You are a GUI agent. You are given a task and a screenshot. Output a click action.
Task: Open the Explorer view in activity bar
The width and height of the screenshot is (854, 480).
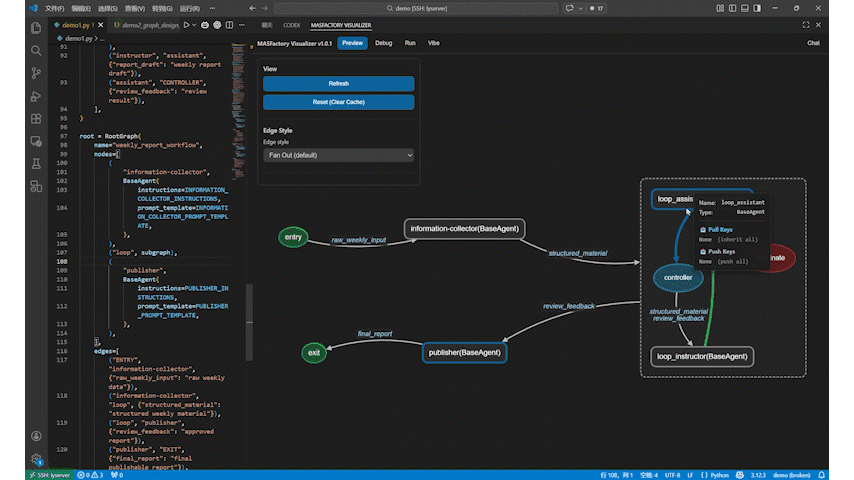pyautogui.click(x=37, y=28)
